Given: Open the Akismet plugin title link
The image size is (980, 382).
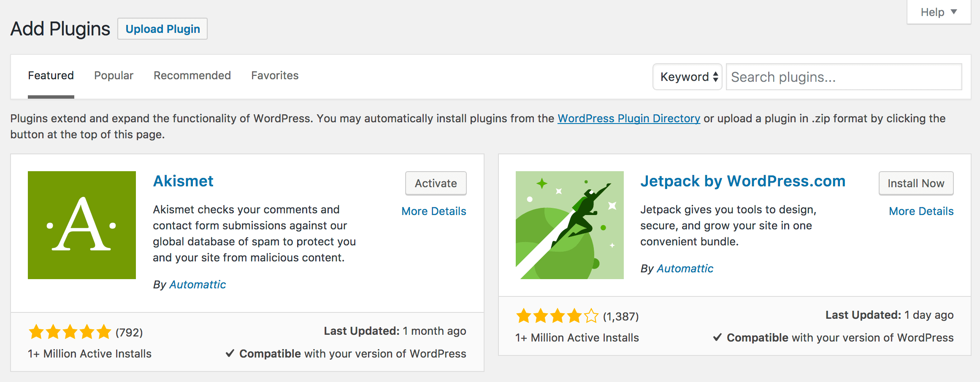Looking at the screenshot, I should [x=183, y=181].
